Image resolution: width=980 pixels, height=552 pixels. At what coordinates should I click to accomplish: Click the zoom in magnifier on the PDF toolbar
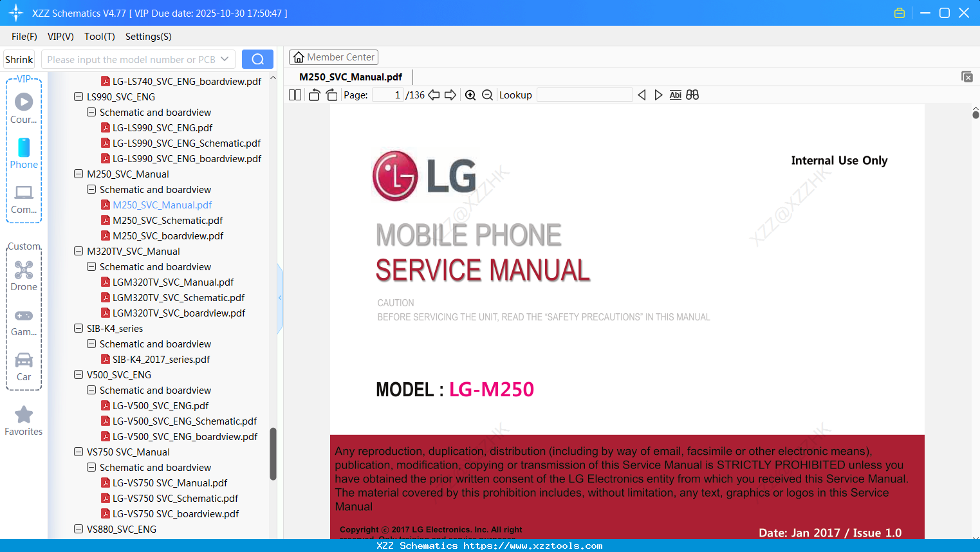pyautogui.click(x=470, y=95)
